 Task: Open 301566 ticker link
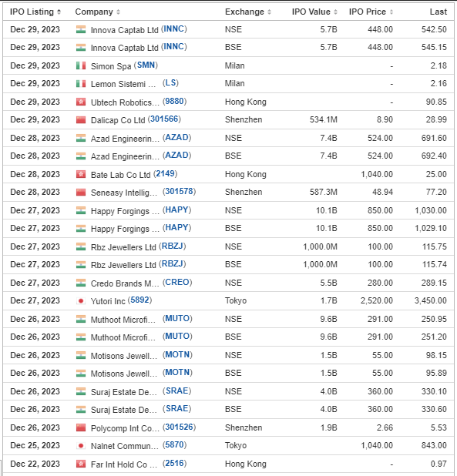coord(164,119)
